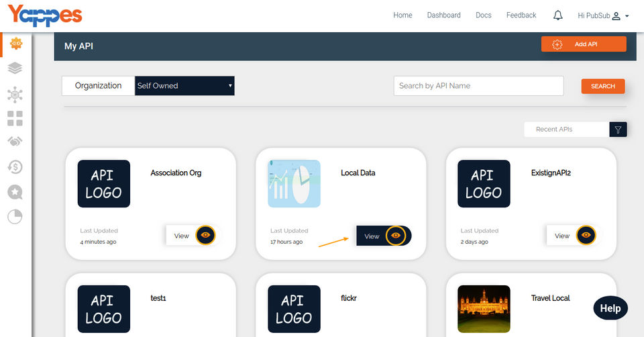Open the API gear icon in sidebar
644x337 pixels.
click(x=15, y=43)
